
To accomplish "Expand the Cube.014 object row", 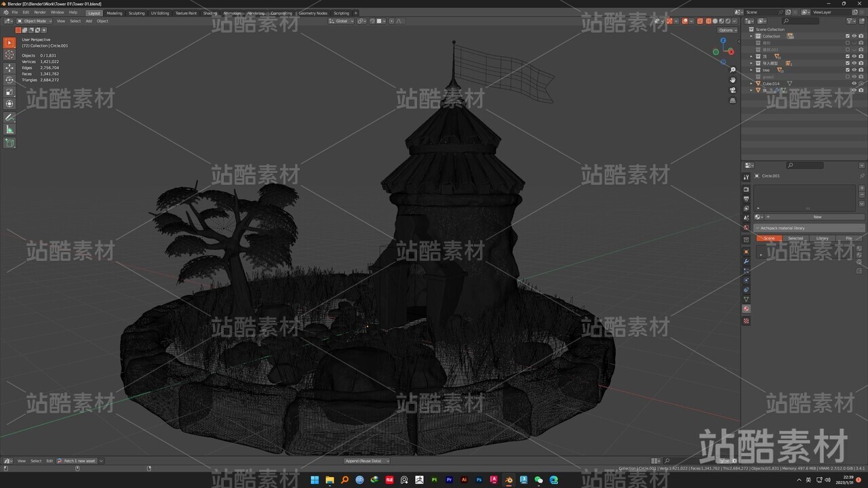I will click(751, 83).
